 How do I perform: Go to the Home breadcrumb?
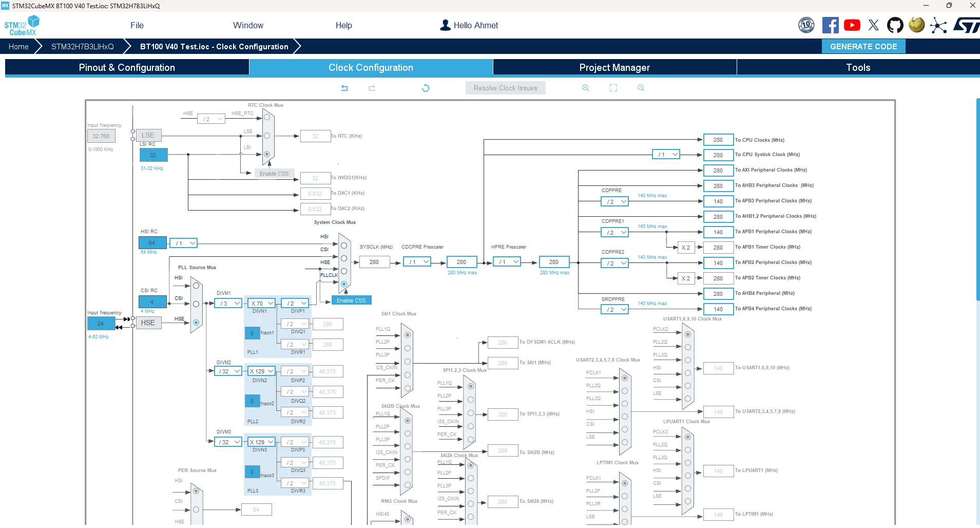coord(18,46)
